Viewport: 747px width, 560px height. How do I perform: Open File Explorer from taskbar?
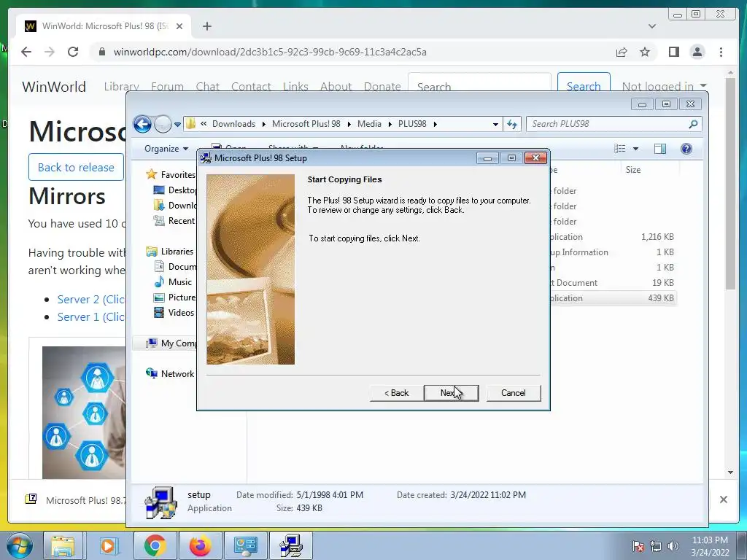tap(63, 545)
